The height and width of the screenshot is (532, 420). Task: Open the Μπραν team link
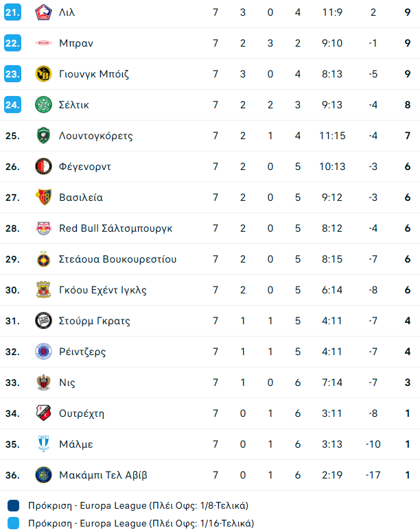pos(76,43)
